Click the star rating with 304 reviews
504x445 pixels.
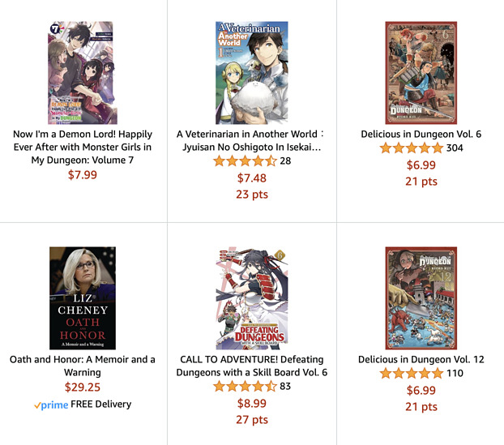[412, 148]
